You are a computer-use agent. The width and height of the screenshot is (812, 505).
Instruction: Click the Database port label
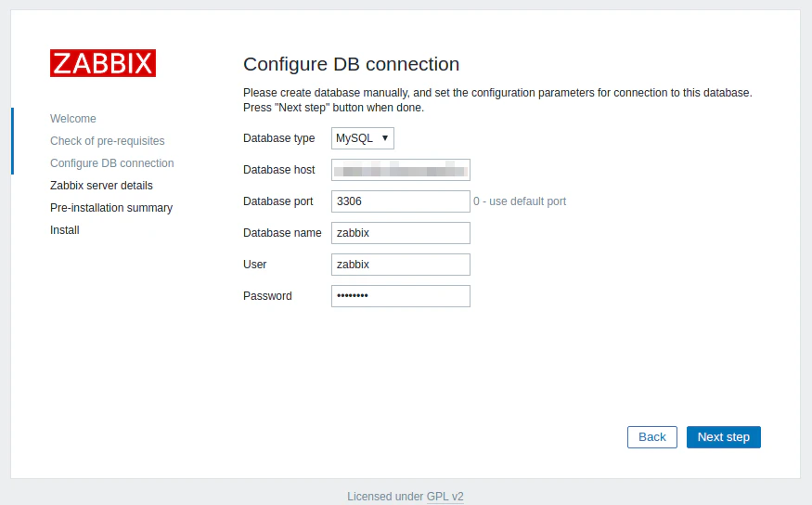278,201
